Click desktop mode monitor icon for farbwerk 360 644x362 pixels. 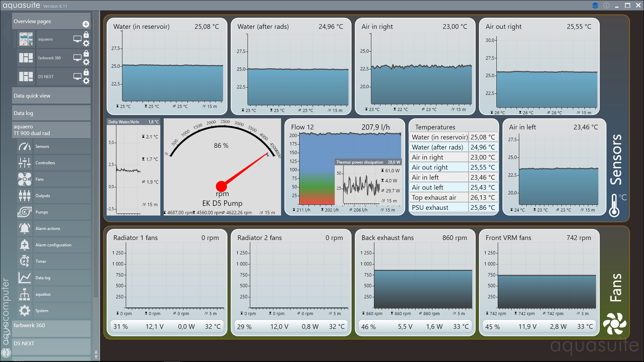(77, 58)
